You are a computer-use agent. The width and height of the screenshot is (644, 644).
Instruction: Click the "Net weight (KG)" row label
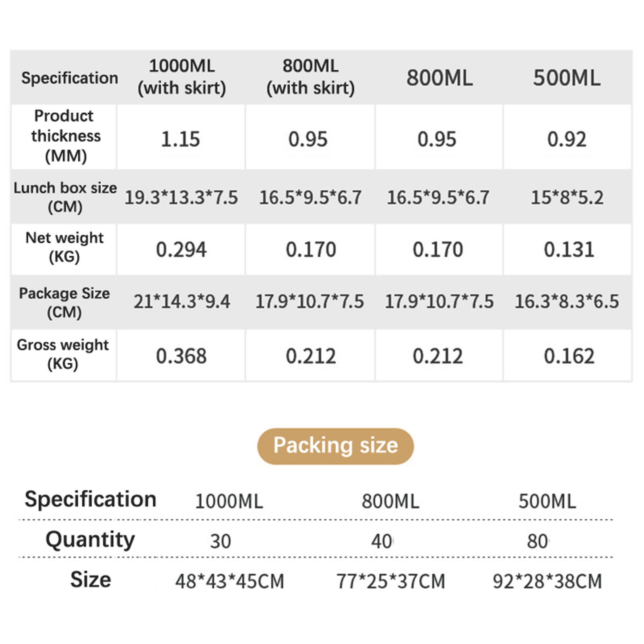tap(64, 247)
